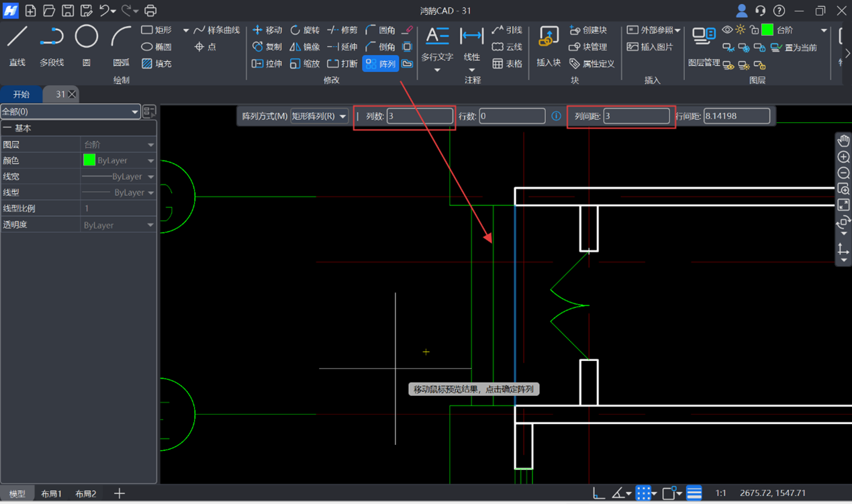The image size is (852, 504).
Task: Switch to the 开始 tab
Action: 21,95
